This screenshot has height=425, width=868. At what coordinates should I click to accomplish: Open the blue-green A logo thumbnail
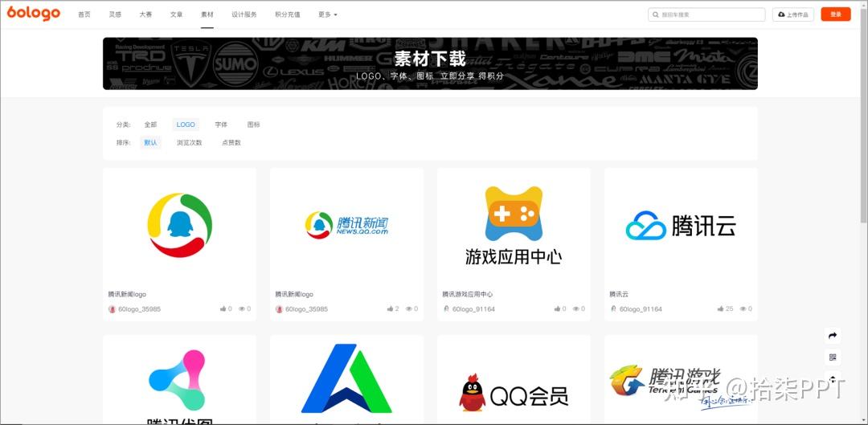[x=346, y=380]
